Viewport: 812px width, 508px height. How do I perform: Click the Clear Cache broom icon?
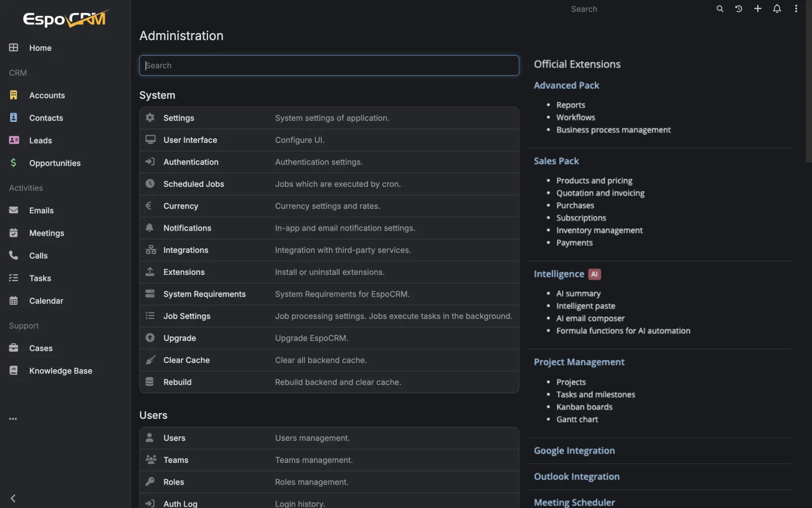pyautogui.click(x=150, y=360)
